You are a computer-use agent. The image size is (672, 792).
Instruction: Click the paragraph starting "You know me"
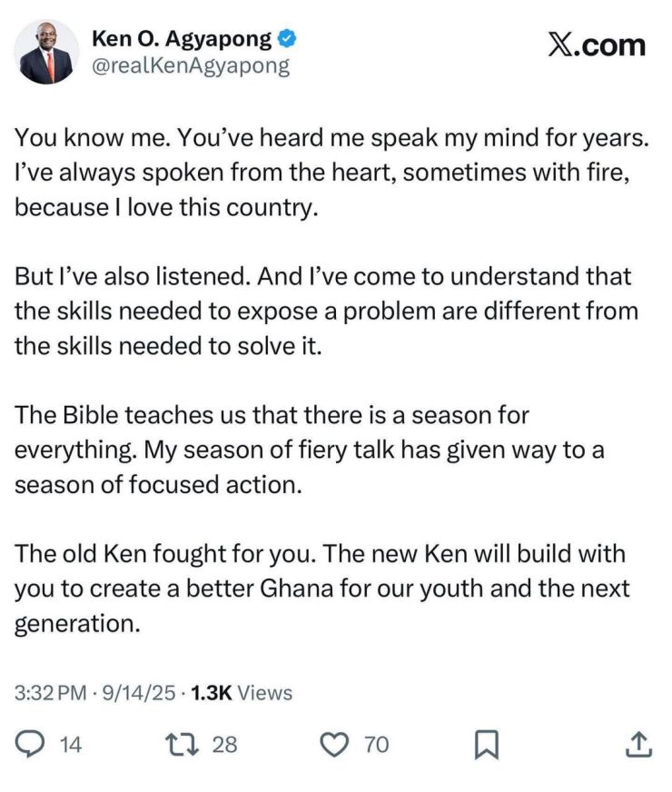331,173
